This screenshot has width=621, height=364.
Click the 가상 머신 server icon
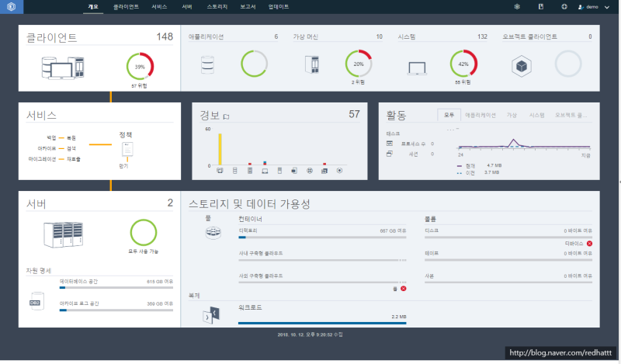pyautogui.click(x=312, y=64)
